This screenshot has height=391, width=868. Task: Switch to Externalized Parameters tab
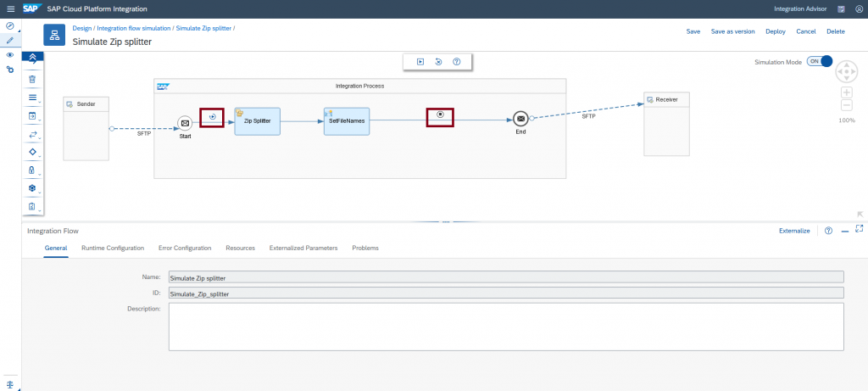pos(303,249)
